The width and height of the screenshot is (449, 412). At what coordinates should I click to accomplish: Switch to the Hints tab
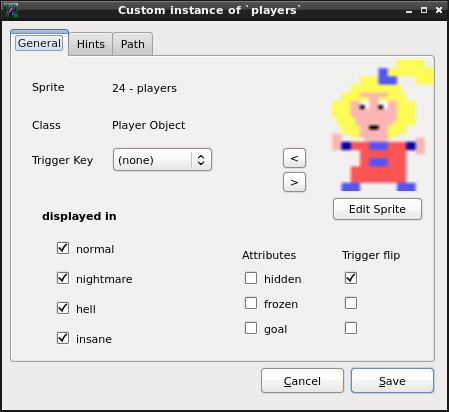(x=91, y=44)
